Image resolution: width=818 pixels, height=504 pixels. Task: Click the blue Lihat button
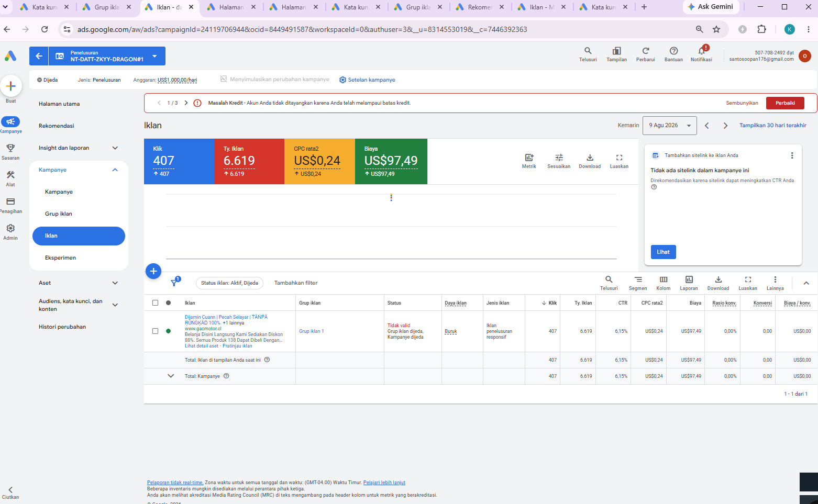pos(664,252)
